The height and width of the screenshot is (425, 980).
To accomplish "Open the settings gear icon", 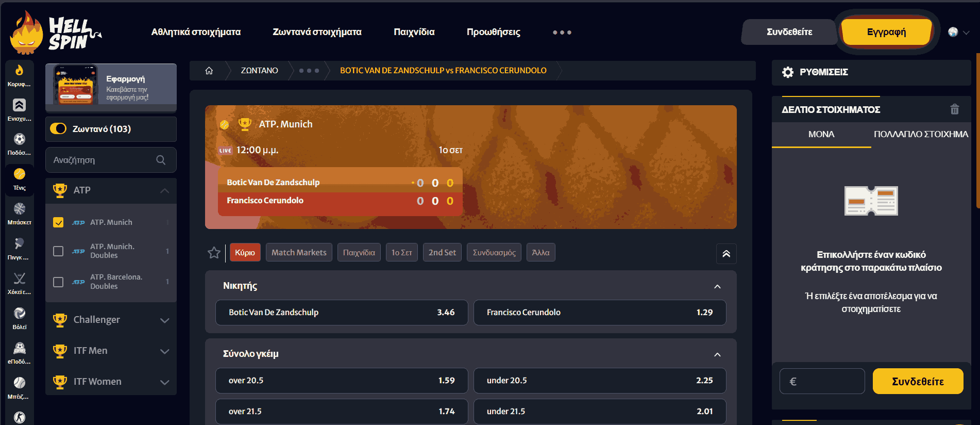I will click(x=787, y=72).
